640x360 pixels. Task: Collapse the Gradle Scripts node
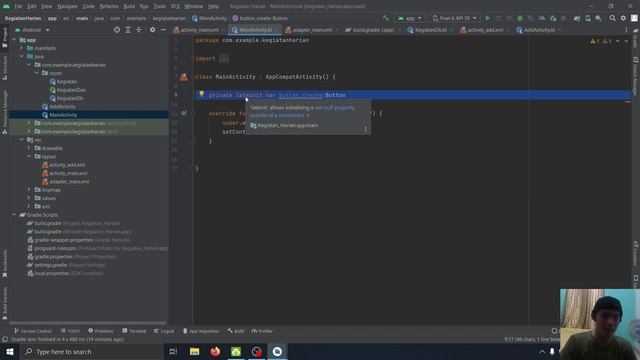point(14,215)
